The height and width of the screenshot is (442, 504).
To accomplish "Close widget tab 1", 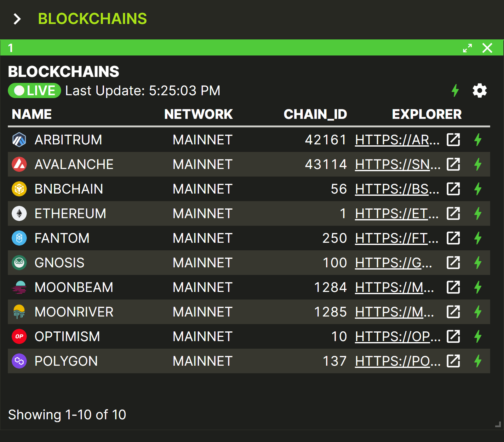I will click(487, 48).
